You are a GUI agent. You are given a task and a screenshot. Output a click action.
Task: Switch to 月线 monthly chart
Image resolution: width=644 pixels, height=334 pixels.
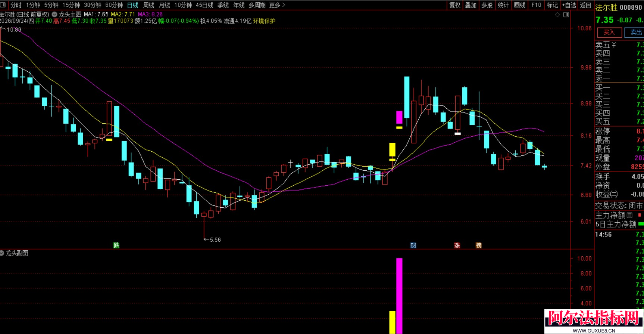(x=164, y=5)
